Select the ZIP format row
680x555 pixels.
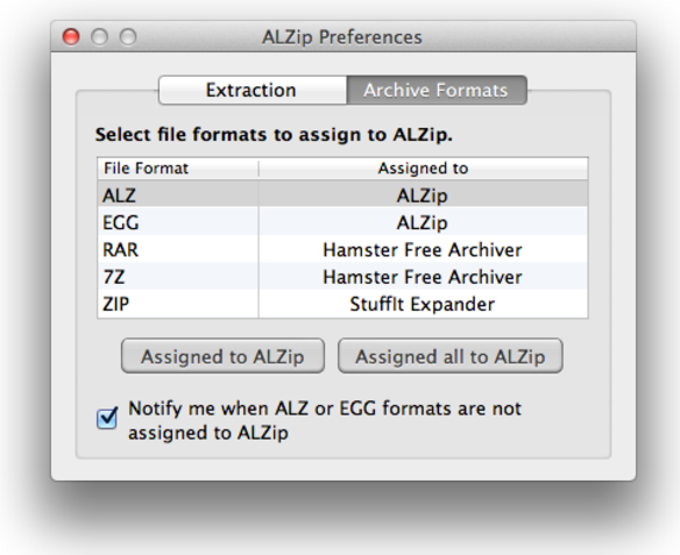pos(343,304)
